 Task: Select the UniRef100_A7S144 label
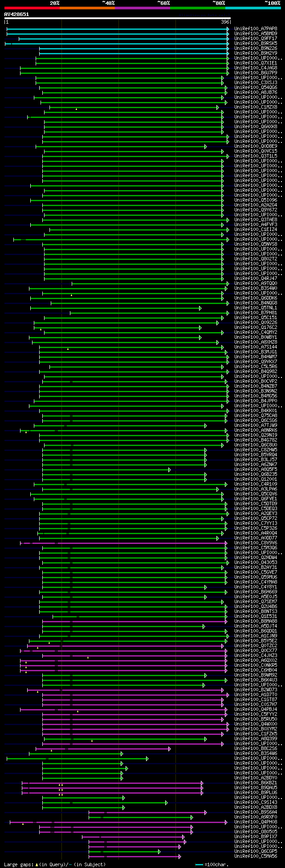[x=256, y=347]
